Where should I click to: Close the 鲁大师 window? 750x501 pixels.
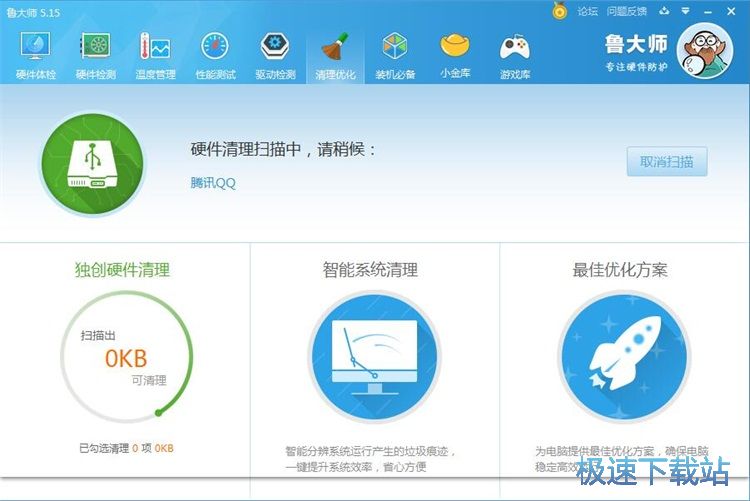coord(731,11)
